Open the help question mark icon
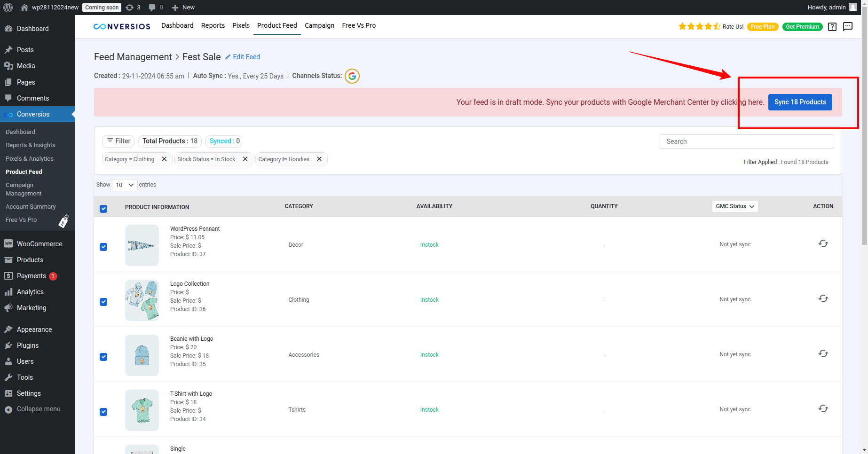 coord(832,27)
